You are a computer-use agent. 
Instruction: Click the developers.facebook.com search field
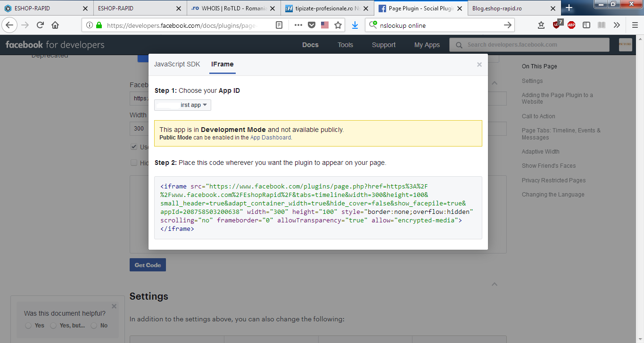tap(529, 45)
